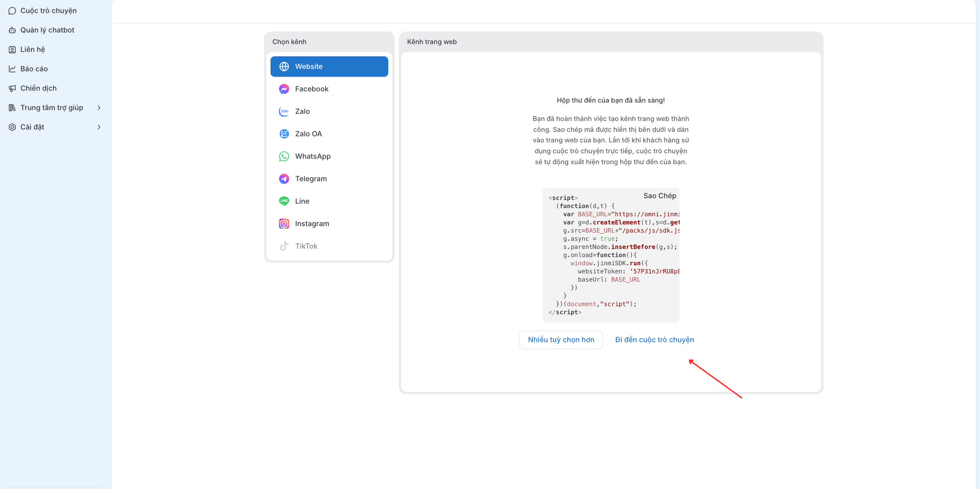Open Cuộc trò chuyện speech bubble icon

click(x=12, y=11)
